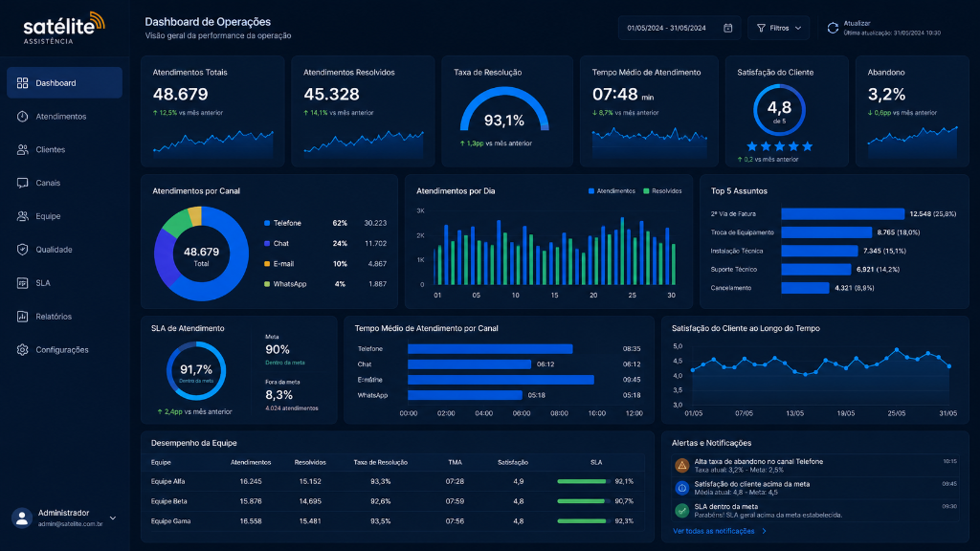980x551 pixels.
Task: Click the Equipe Gama SLA progress bar
Action: click(585, 521)
